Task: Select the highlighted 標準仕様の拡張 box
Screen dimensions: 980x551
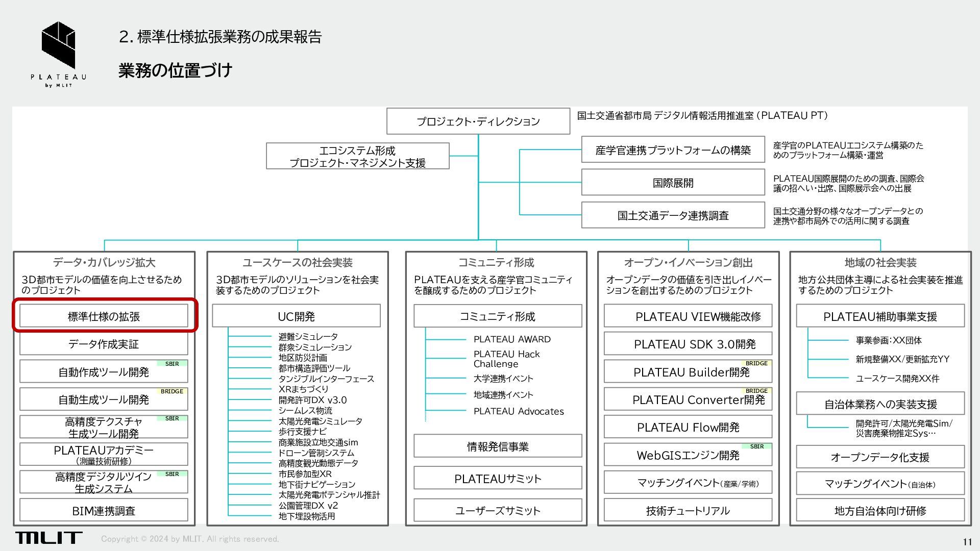Action: tap(104, 316)
